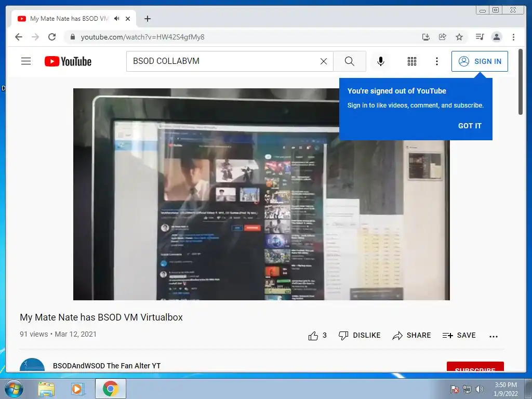Search with your voice microphone
The image size is (532, 399).
381,61
